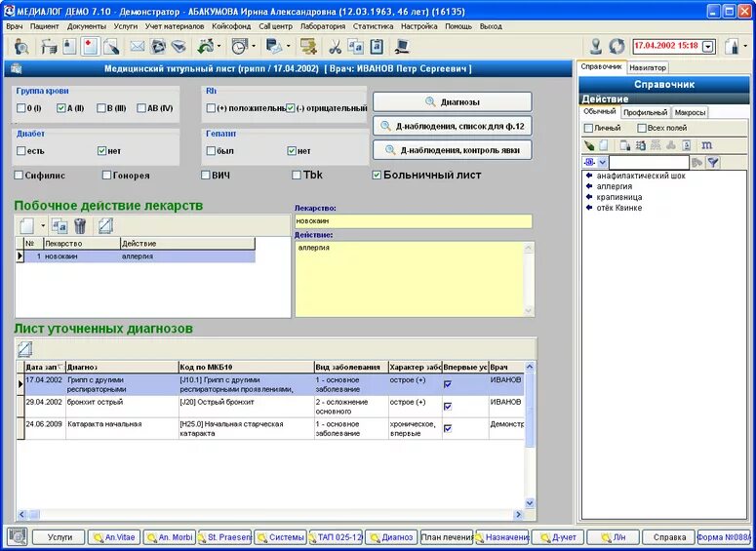
Task: Click the stamp icon beside the refresh icon
Action: pos(596,46)
